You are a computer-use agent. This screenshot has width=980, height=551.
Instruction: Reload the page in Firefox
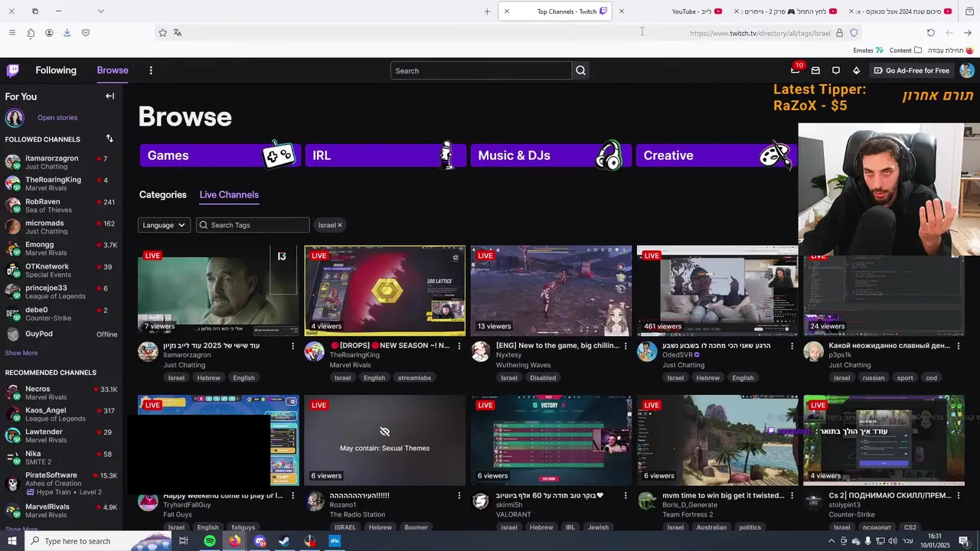point(931,33)
